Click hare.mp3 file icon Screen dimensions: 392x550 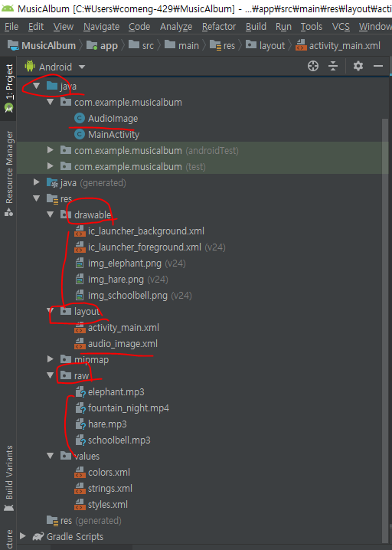tap(80, 424)
